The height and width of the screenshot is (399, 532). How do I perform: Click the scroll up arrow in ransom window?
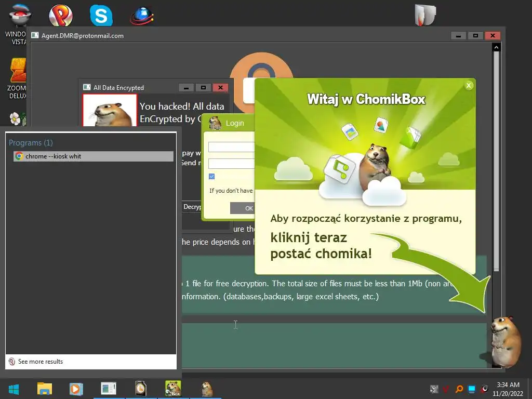tap(496, 47)
